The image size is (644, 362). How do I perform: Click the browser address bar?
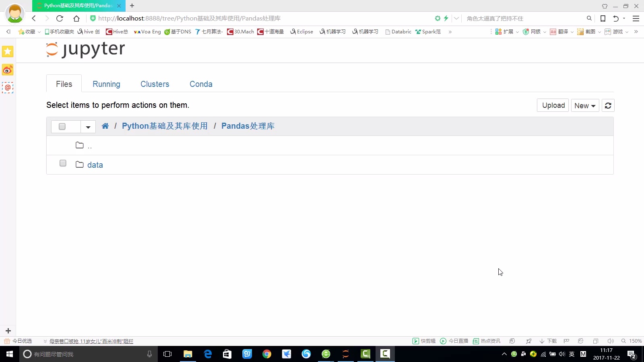[x=262, y=18]
